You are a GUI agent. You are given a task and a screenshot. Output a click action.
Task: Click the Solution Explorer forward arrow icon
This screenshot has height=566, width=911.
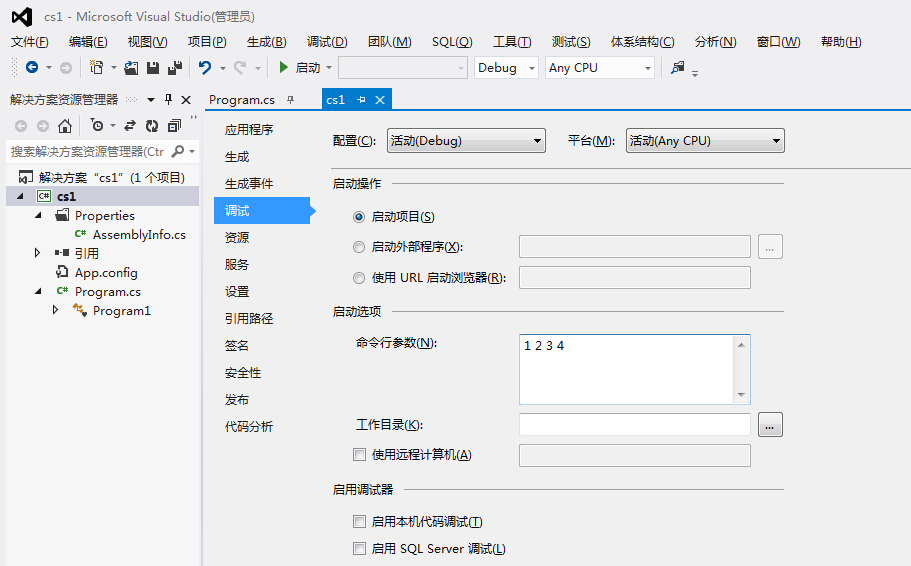click(43, 126)
